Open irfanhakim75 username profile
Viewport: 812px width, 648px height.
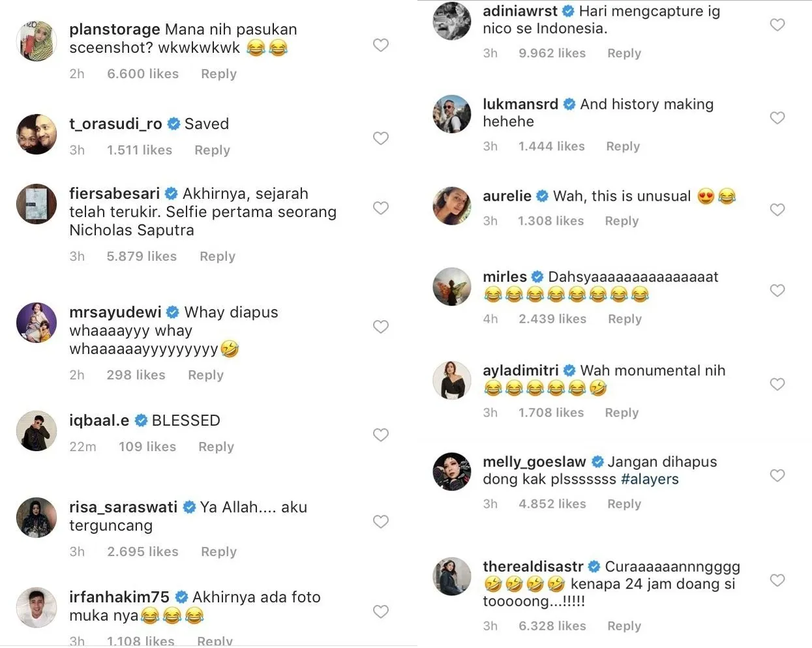tap(119, 597)
